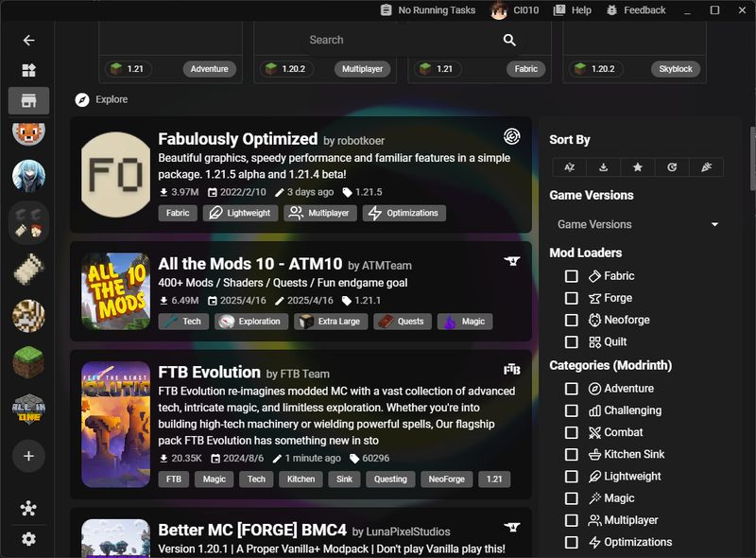
Task: Check the Neoforge mod loader filter
Action: click(x=572, y=320)
